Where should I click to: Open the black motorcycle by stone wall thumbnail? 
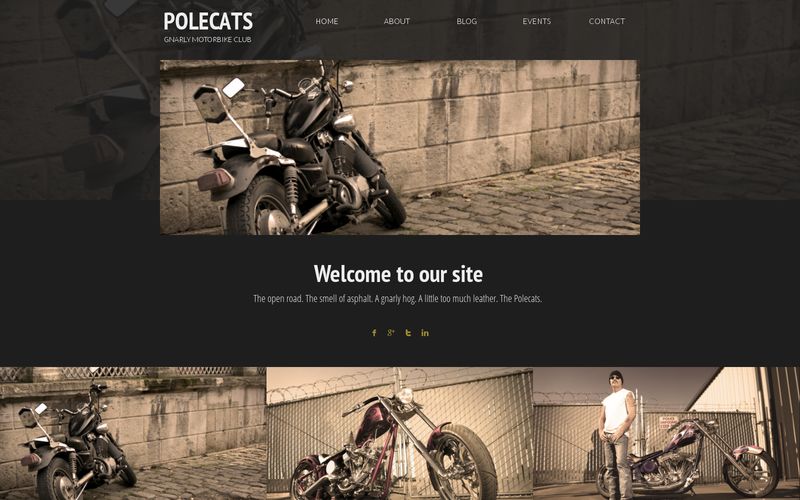(133, 434)
